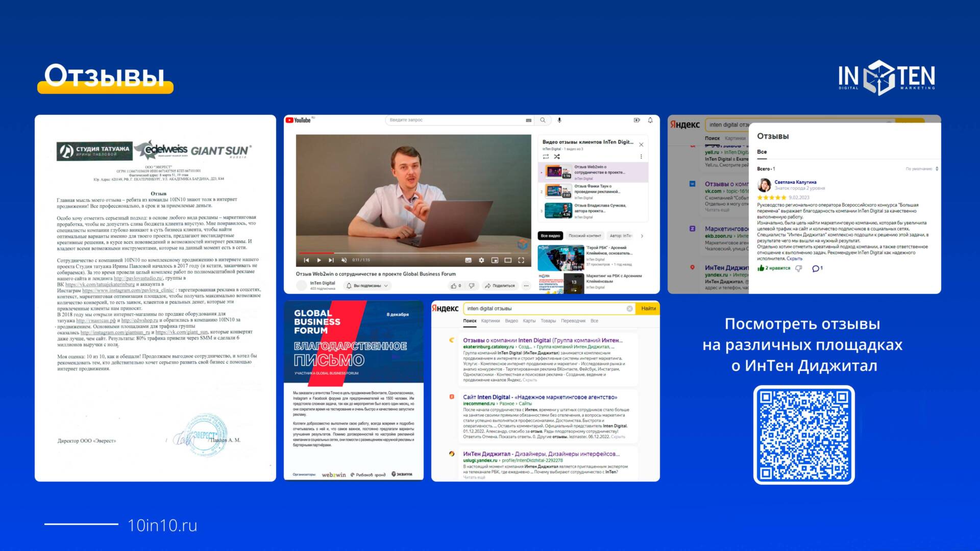Expand filter chips with right chevron

click(642, 236)
